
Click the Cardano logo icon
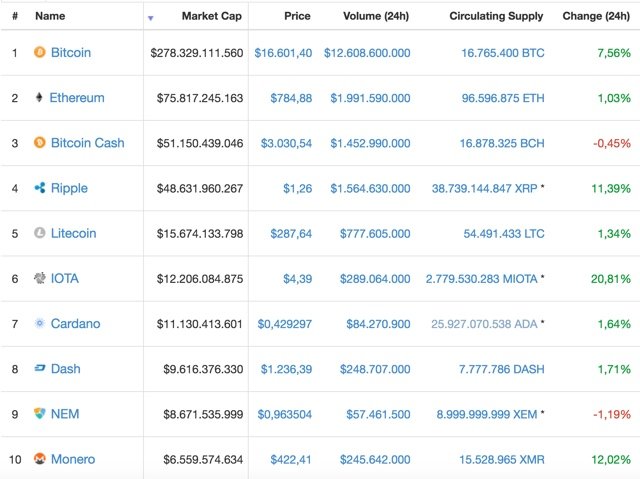[x=40, y=324]
